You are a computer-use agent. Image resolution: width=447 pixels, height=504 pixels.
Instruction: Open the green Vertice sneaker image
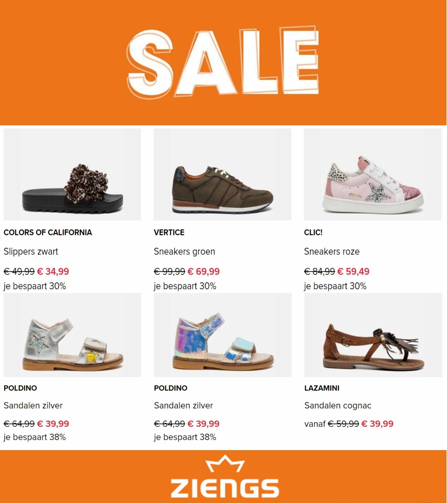click(x=222, y=175)
